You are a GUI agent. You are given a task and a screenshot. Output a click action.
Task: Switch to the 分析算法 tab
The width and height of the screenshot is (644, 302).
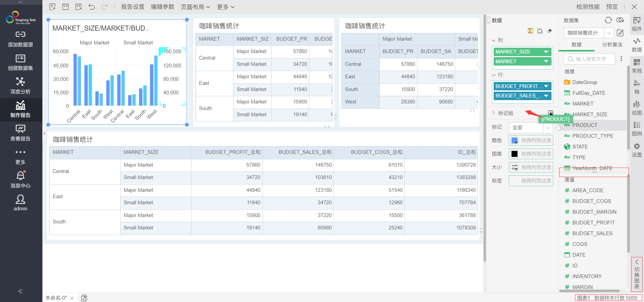pos(612,45)
